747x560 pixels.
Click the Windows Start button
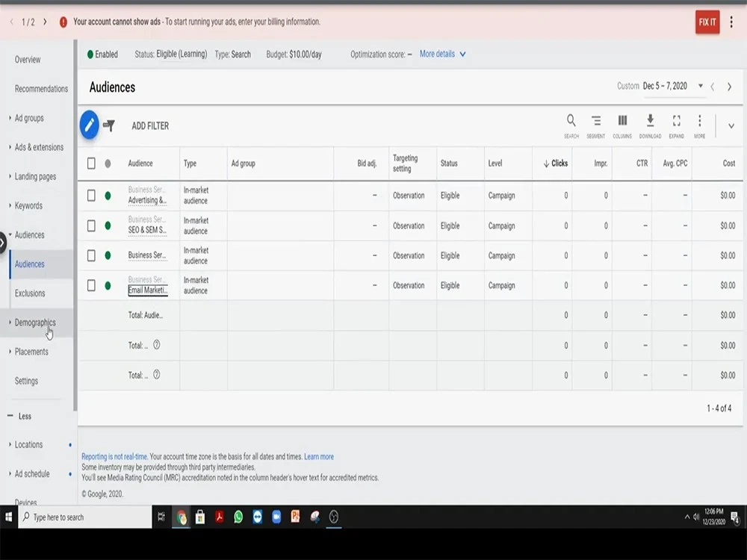[8, 517]
